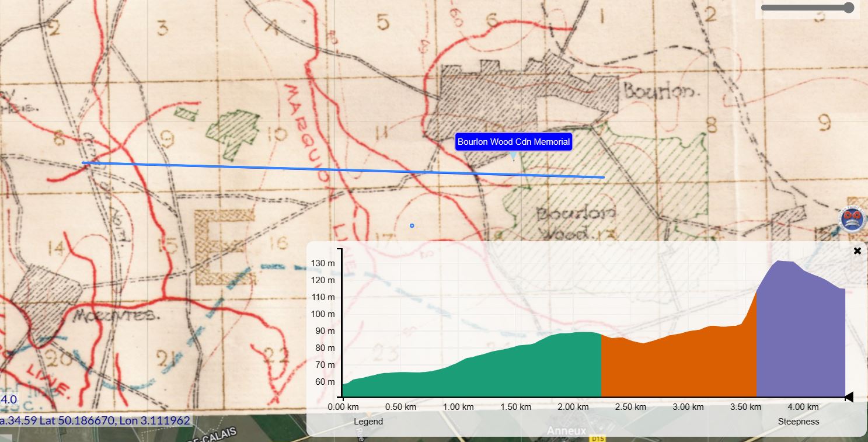868x442 pixels.
Task: Open the Legend label in the elevation panel
Action: click(368, 422)
